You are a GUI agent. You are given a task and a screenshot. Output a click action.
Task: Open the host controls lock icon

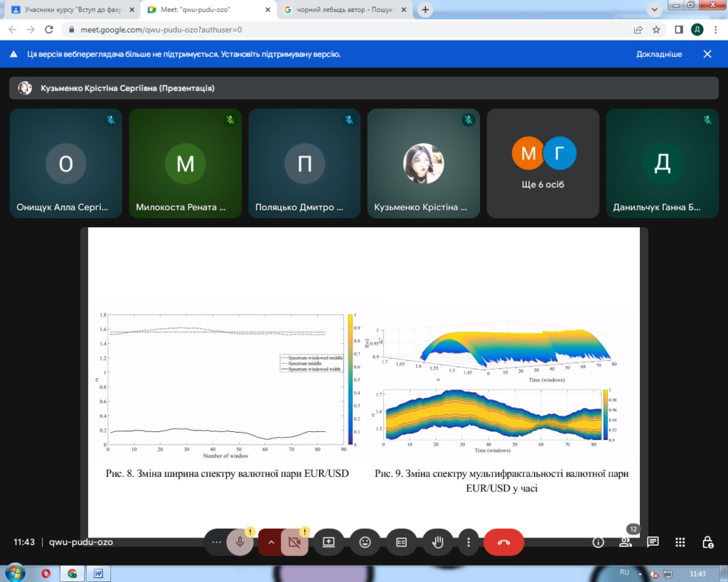click(707, 542)
